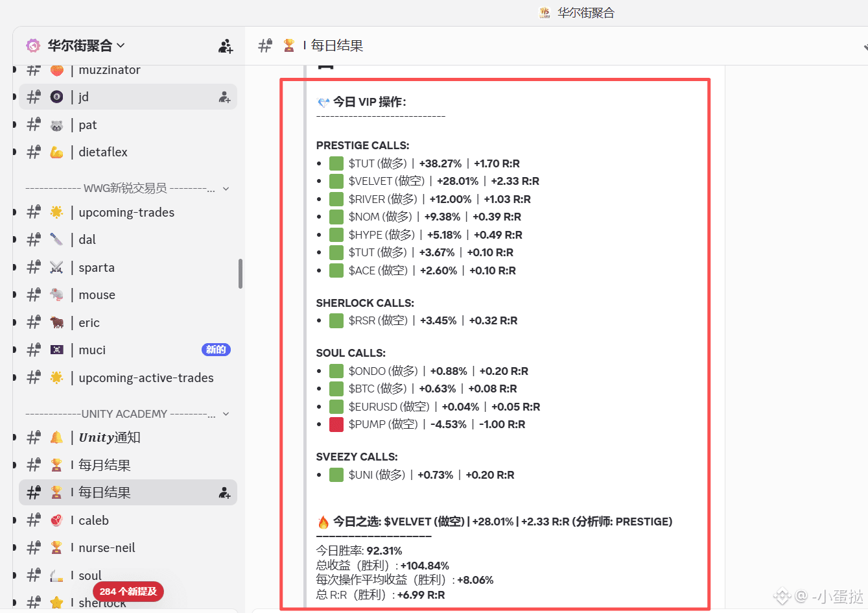Click the create-invite icon on 每日结果 channel

[224, 493]
